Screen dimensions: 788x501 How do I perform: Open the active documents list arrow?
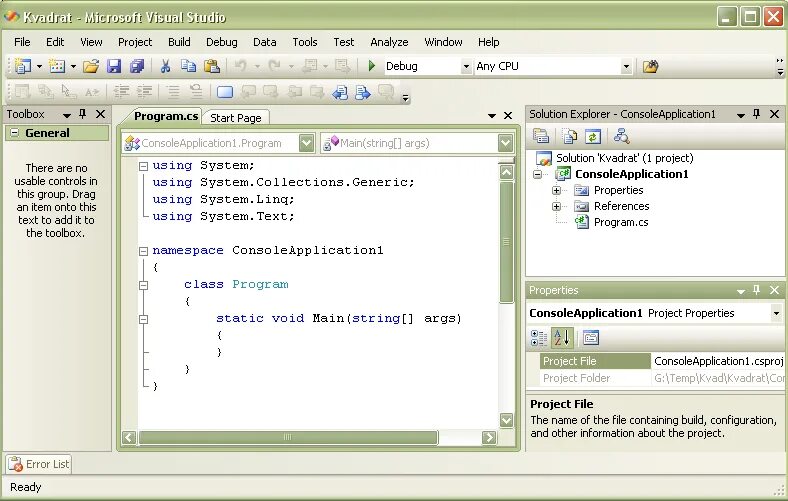491,116
